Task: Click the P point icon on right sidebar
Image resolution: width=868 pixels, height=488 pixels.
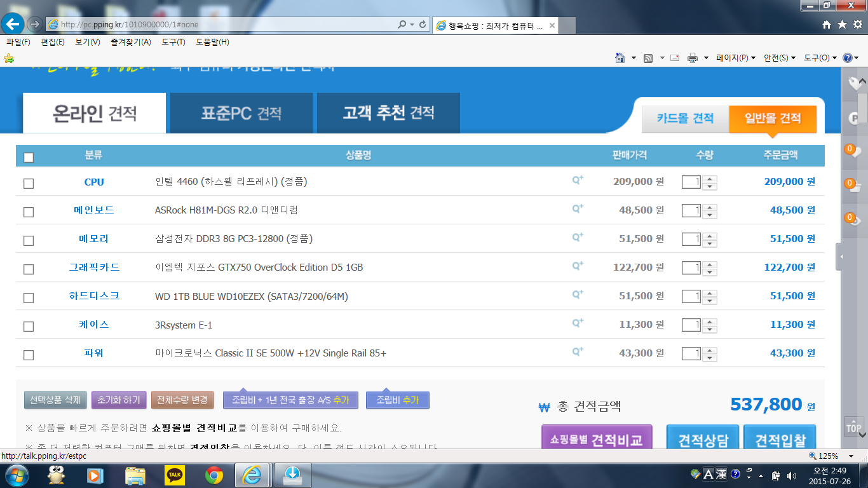Action: [x=855, y=118]
